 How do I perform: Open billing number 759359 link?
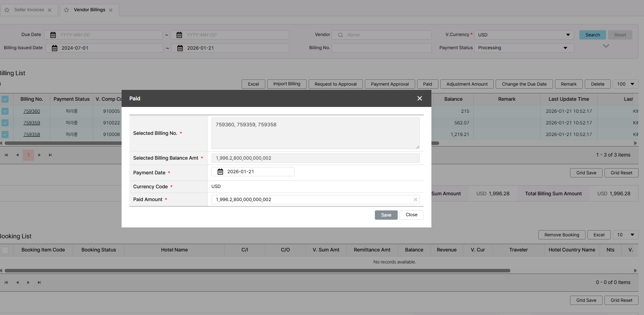[32, 123]
